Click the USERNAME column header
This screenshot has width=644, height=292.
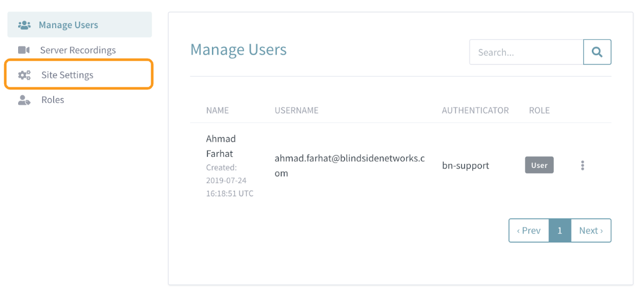[x=297, y=111]
